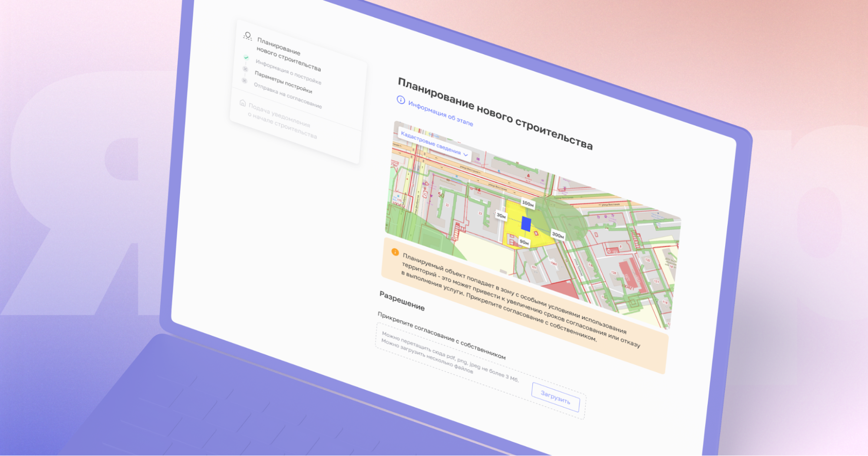The height and width of the screenshot is (456, 868).
Task: Open Подача уведомления о начале строительства
Action: pyautogui.click(x=282, y=121)
